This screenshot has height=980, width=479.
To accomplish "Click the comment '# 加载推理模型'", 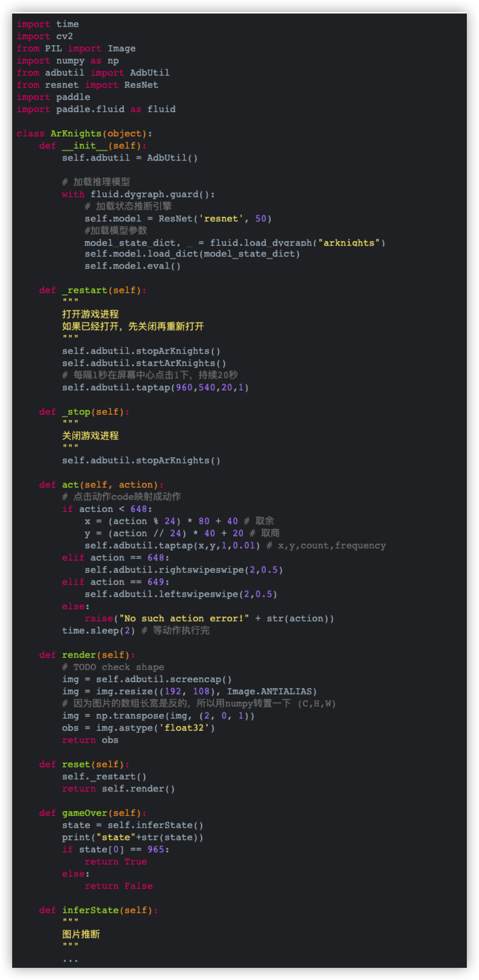I will (96, 182).
